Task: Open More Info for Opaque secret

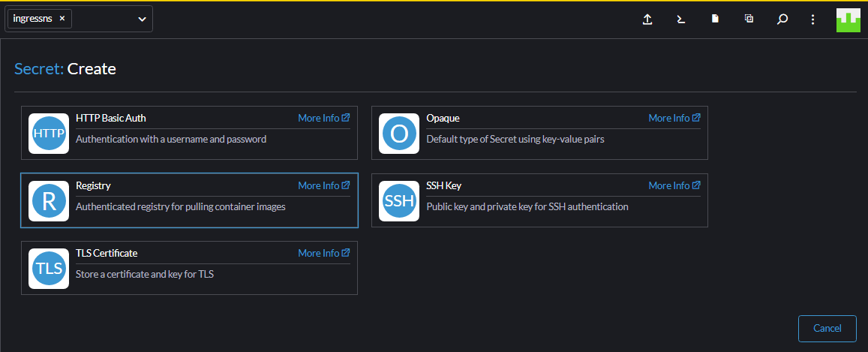Action: click(674, 118)
